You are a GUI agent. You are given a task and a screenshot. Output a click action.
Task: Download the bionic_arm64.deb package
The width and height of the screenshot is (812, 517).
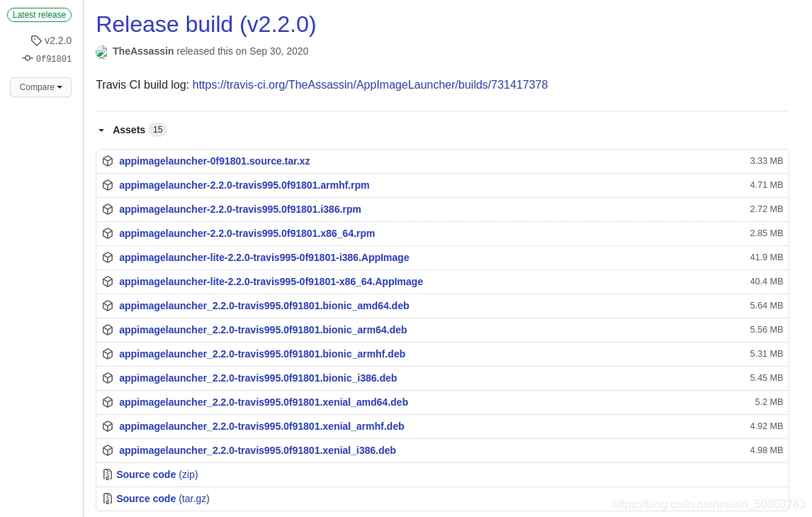(x=263, y=330)
